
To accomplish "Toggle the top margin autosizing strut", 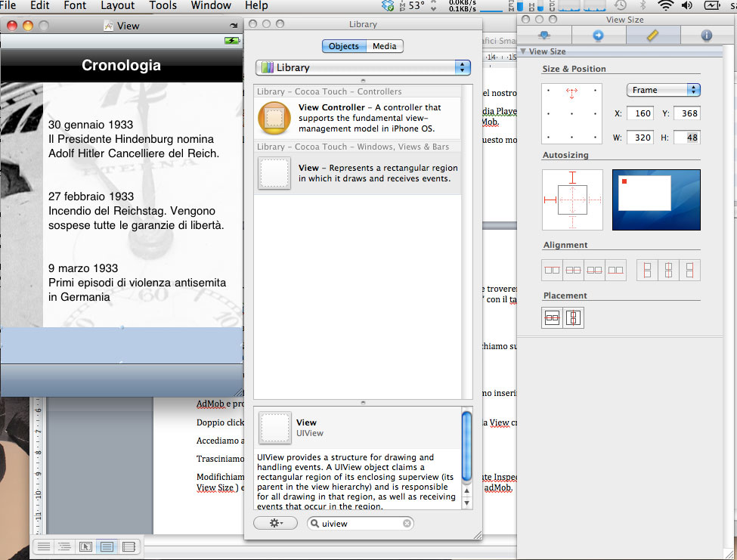I will 572,178.
